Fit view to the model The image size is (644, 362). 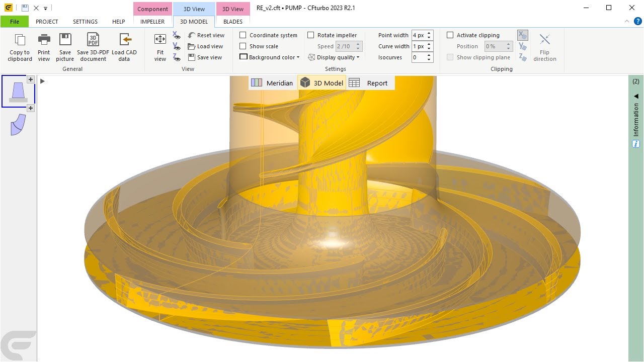pyautogui.click(x=160, y=48)
